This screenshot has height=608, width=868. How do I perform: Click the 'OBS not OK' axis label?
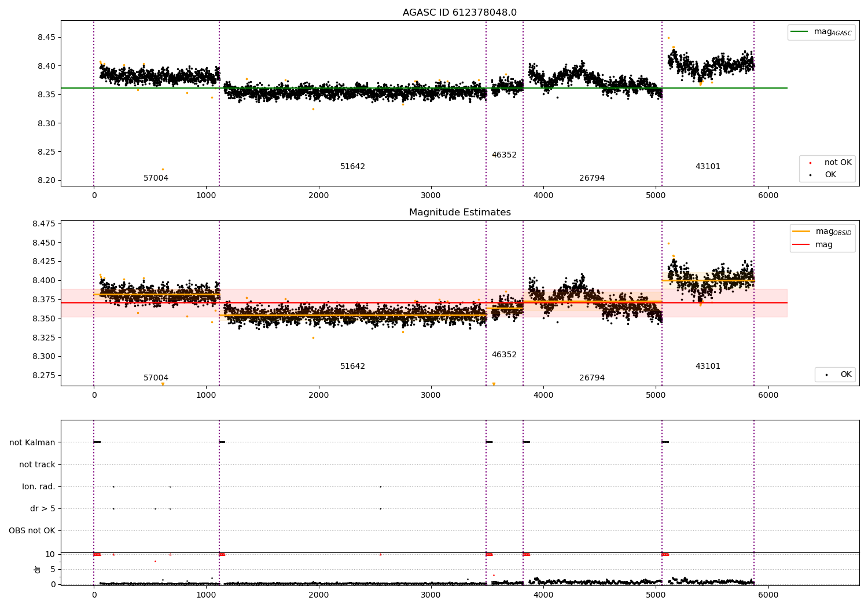coord(32,531)
